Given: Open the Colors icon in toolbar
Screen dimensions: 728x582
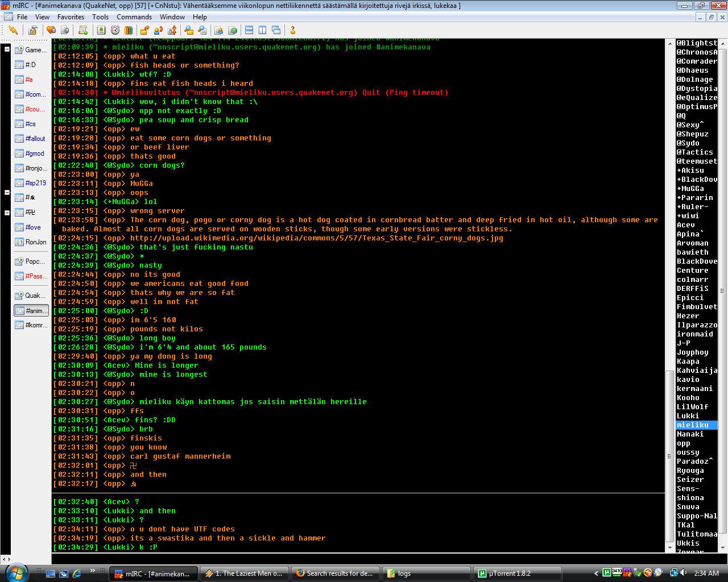Looking at the screenshot, I should click(129, 30).
